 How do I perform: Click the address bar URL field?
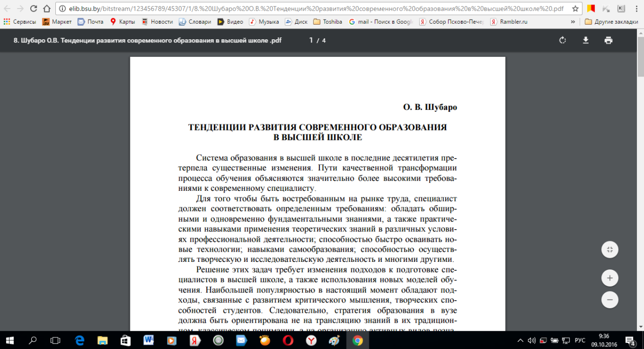[x=317, y=9]
